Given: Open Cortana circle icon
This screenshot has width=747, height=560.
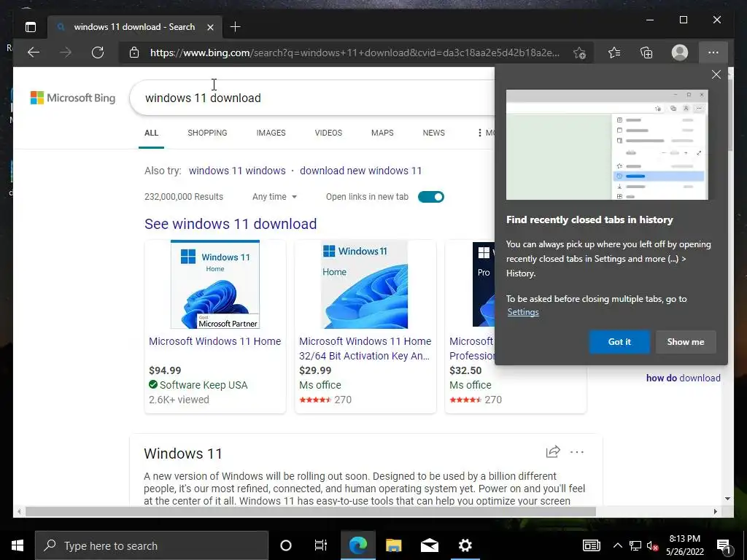Looking at the screenshot, I should click(286, 545).
